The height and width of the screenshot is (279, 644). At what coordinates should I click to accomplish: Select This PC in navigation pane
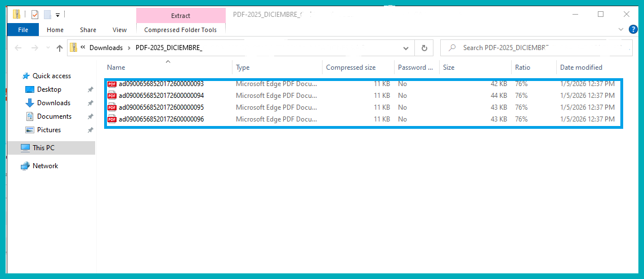43,148
